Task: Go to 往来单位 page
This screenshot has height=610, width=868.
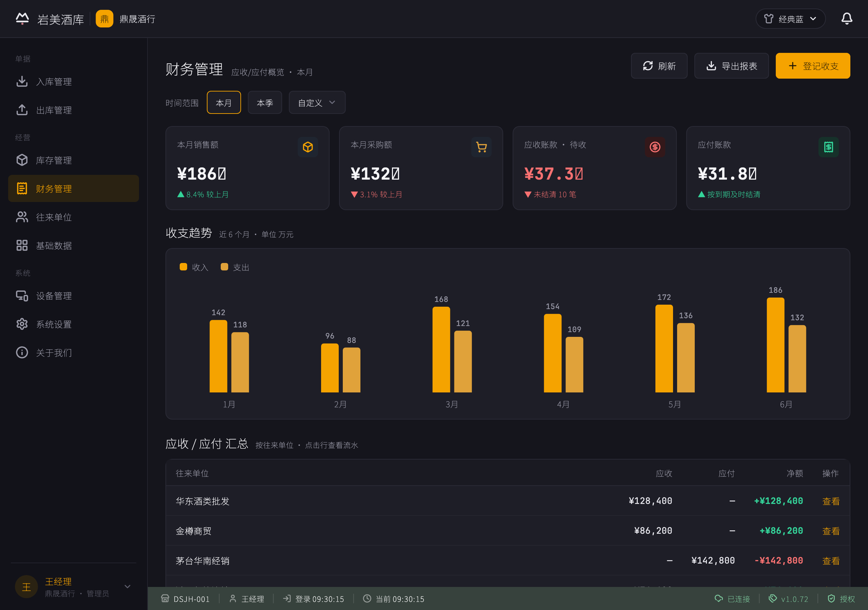Action: pyautogui.click(x=73, y=217)
